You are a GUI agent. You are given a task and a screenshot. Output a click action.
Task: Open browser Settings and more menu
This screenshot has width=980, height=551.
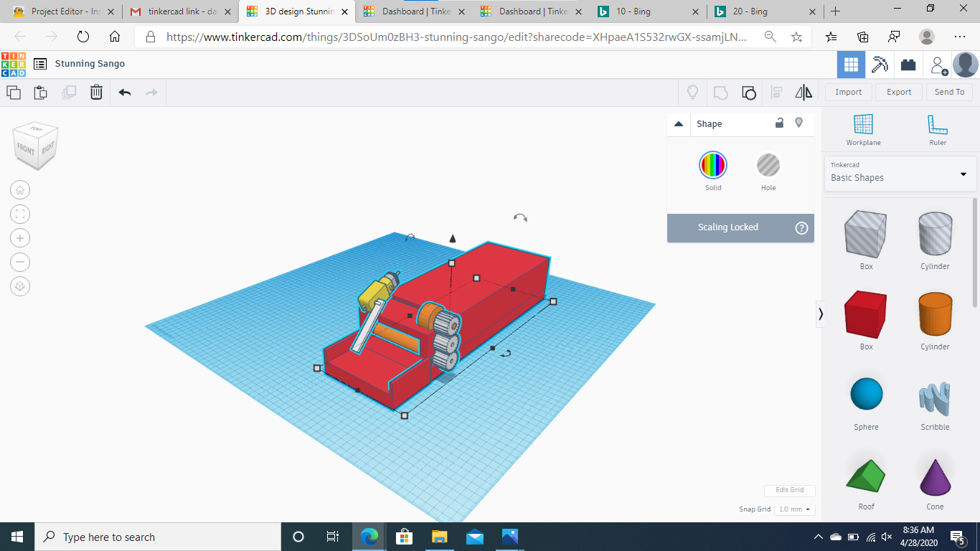pyautogui.click(x=960, y=37)
